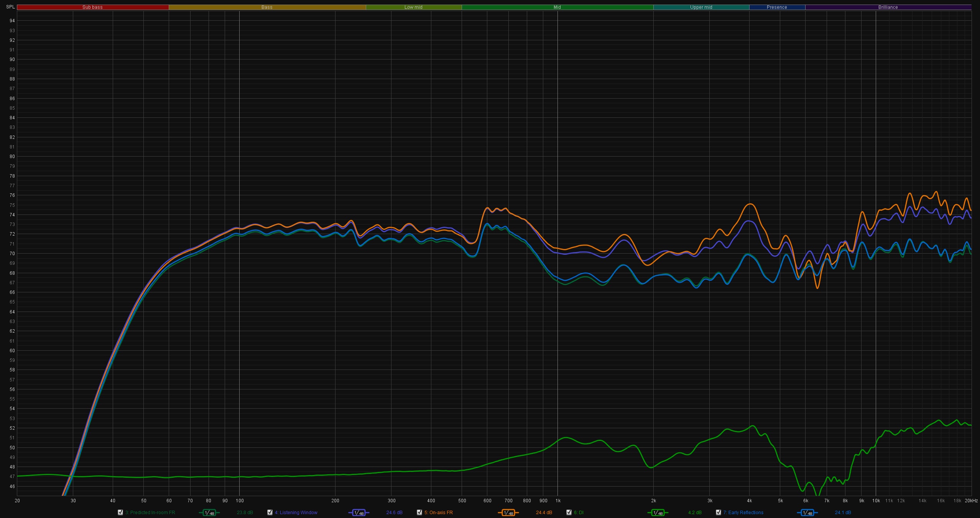
Task: Click the dark green 1/48 smoothing icon for Predicted In-room FR
Action: pos(209,513)
